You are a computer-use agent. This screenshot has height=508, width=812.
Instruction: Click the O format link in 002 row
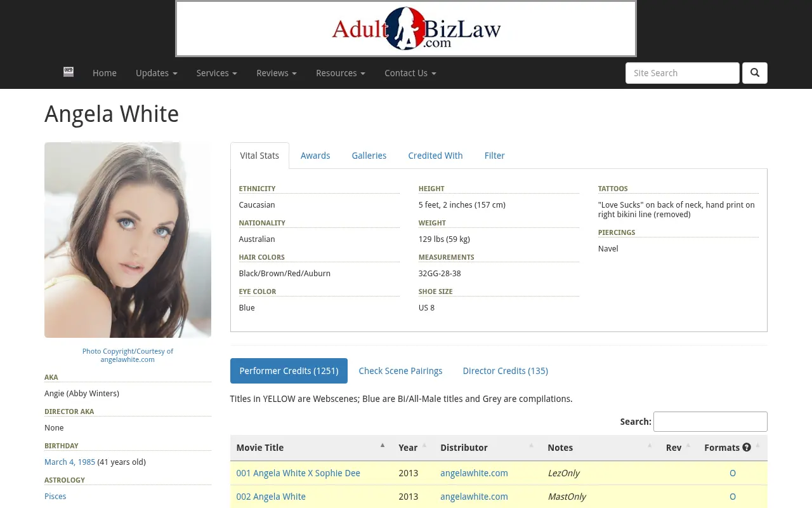click(733, 497)
